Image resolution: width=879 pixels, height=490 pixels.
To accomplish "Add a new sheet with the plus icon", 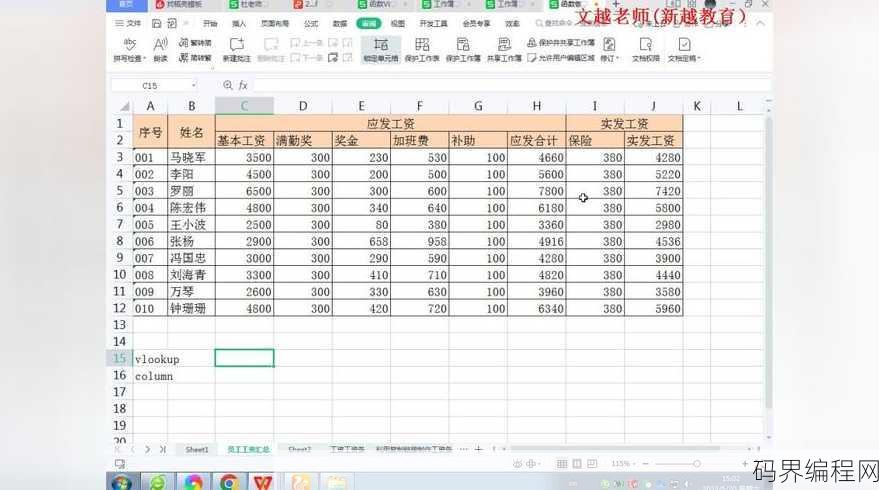I will (478, 449).
